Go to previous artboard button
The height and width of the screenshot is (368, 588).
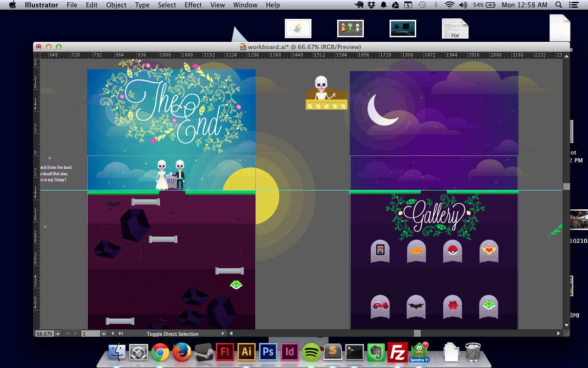pyautogui.click(x=75, y=333)
